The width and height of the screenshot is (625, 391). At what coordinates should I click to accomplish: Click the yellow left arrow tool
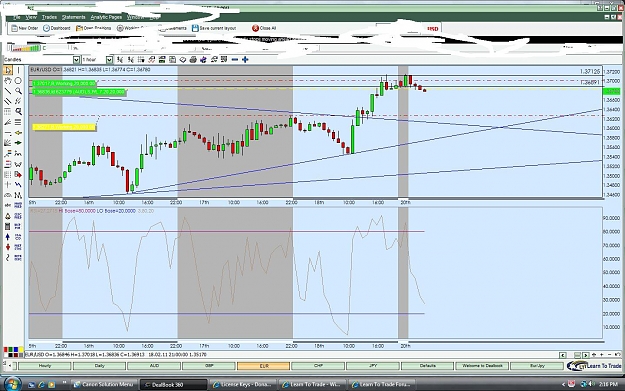(18, 133)
